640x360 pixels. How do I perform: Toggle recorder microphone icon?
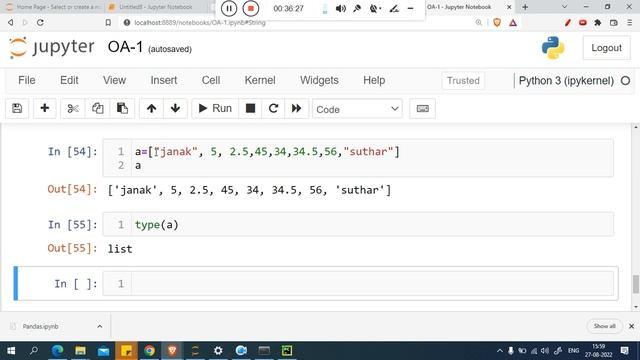click(357, 8)
